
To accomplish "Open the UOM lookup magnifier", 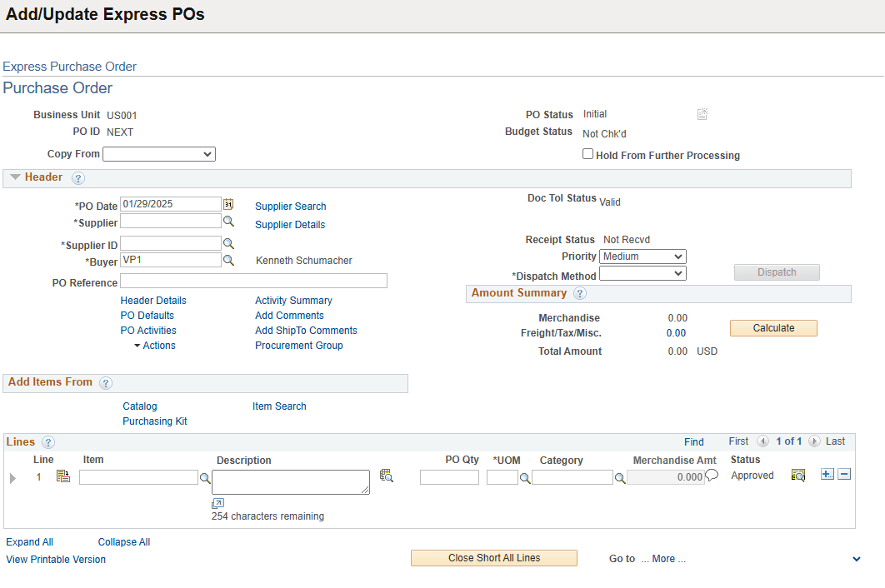I will pyautogui.click(x=525, y=479).
